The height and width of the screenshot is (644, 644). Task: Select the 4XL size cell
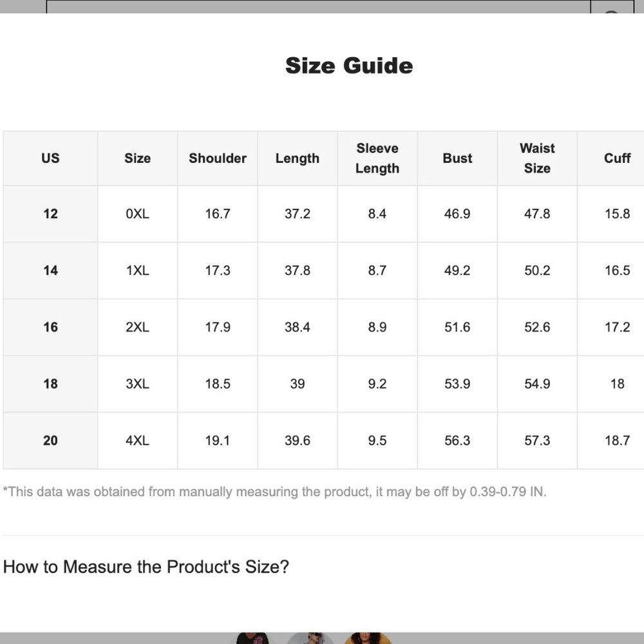tap(137, 440)
